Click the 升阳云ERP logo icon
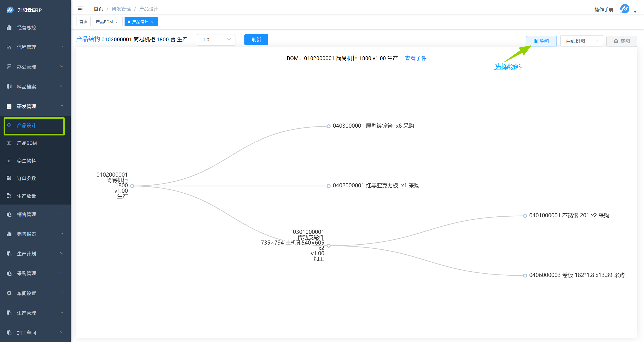This screenshot has height=342, width=644. click(x=10, y=10)
